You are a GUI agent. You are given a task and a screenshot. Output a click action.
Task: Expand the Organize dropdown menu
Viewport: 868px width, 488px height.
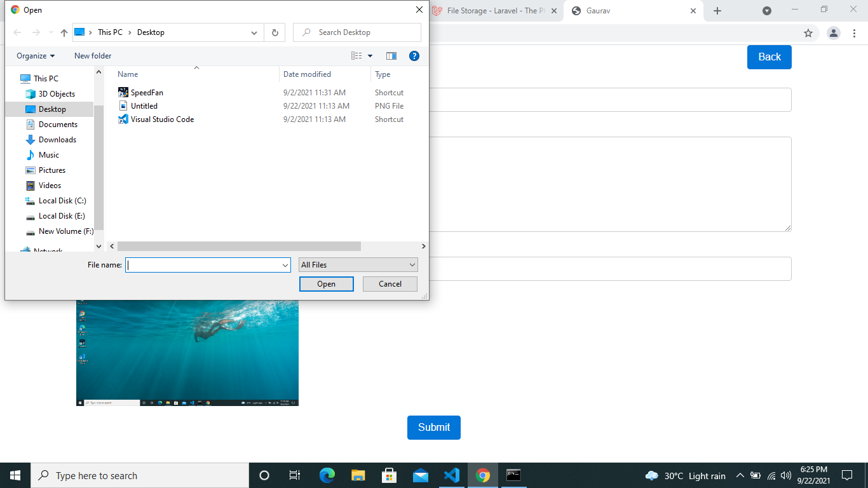(36, 56)
